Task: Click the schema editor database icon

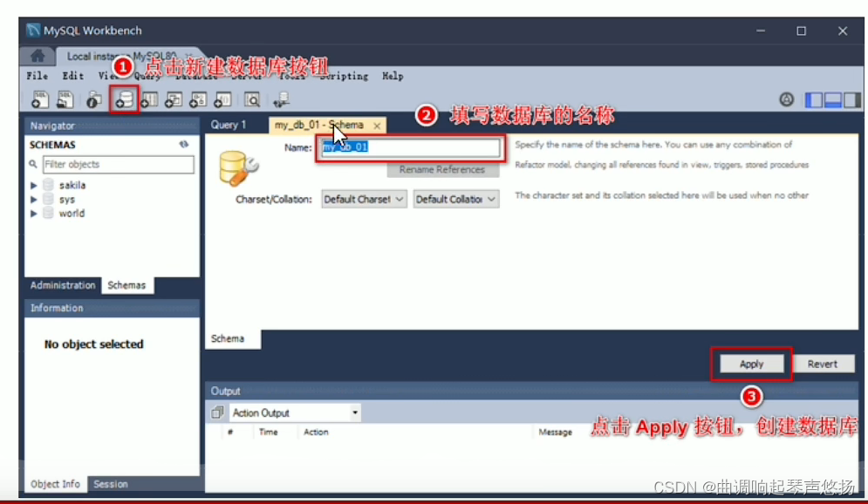Action: pyautogui.click(x=238, y=168)
